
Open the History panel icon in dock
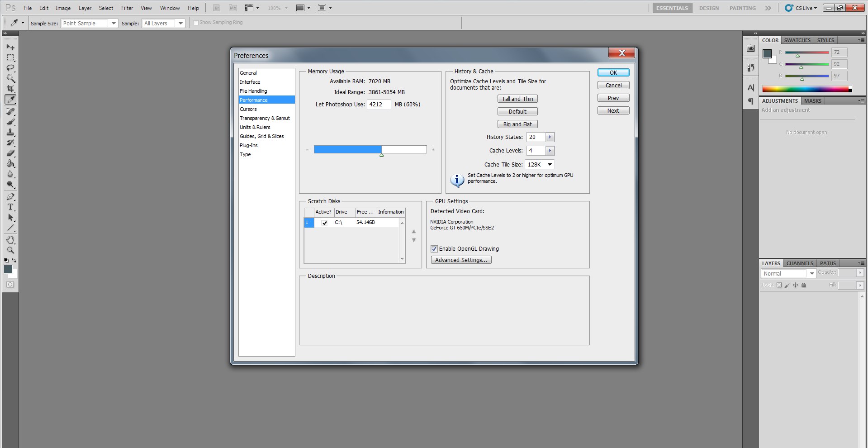(x=751, y=67)
